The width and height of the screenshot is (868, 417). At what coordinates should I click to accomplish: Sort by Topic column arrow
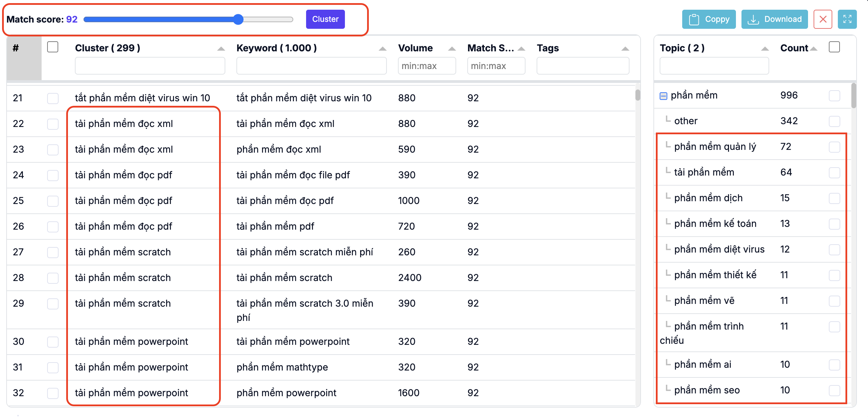point(765,49)
